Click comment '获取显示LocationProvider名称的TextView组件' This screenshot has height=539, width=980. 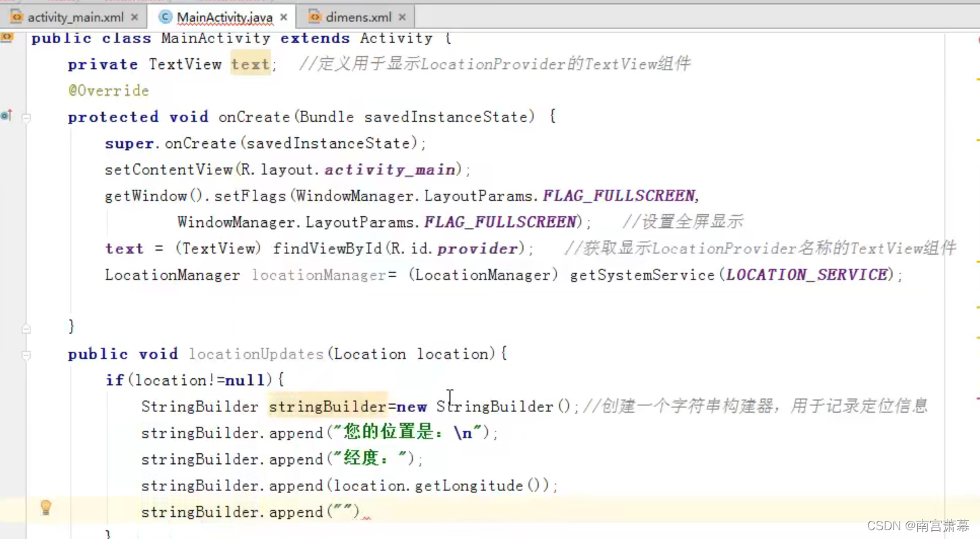(x=760, y=249)
